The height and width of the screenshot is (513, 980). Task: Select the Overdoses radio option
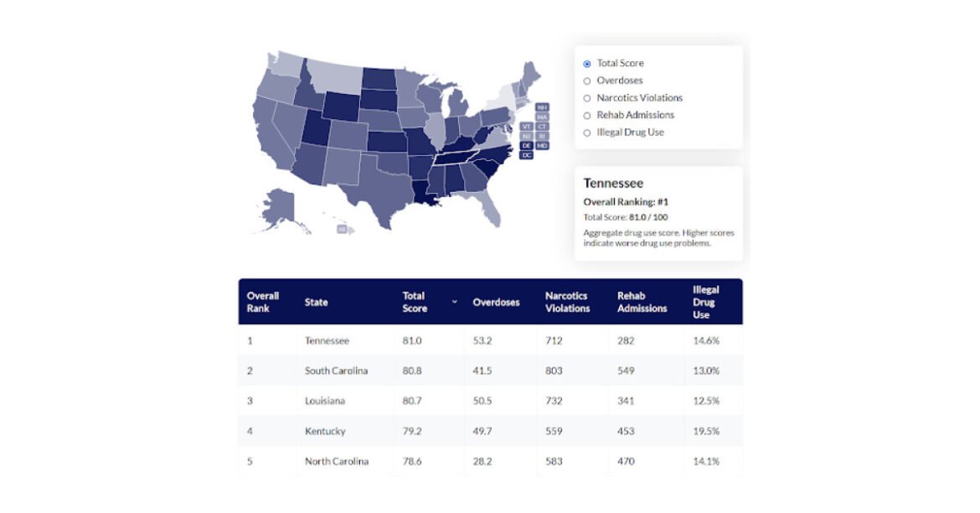587,81
